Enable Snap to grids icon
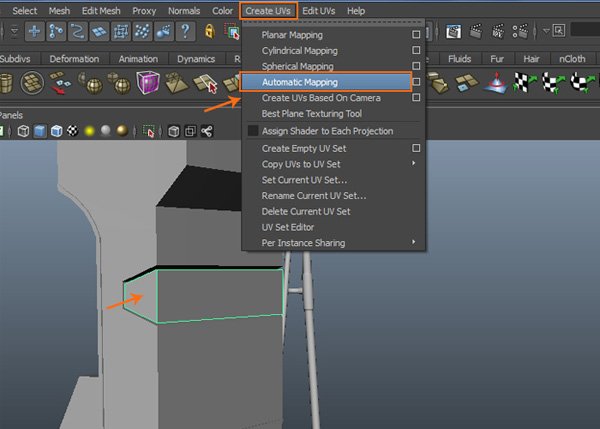This screenshot has width=600, height=429. pyautogui.click(x=35, y=31)
